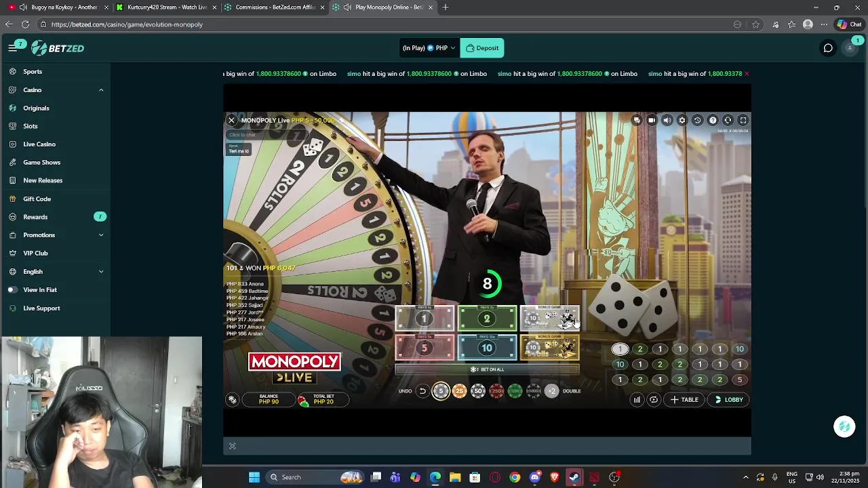Select the 250 chip value
868x488 pixels.
coord(496,391)
